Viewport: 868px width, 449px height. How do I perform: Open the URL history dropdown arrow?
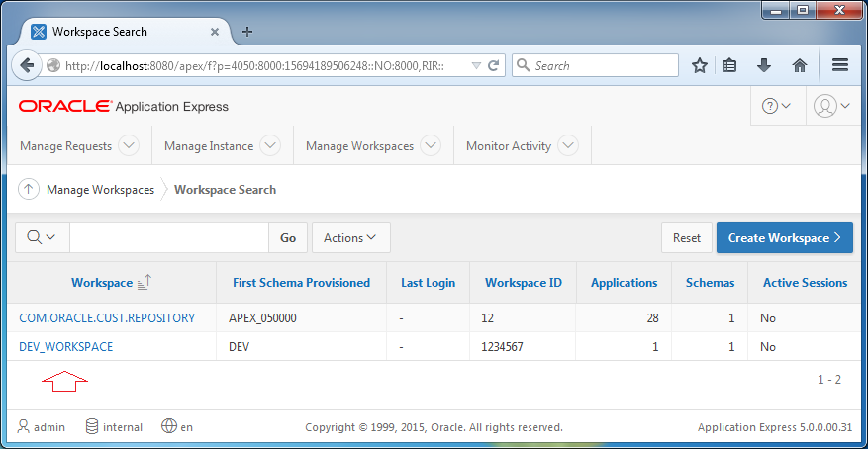(476, 66)
